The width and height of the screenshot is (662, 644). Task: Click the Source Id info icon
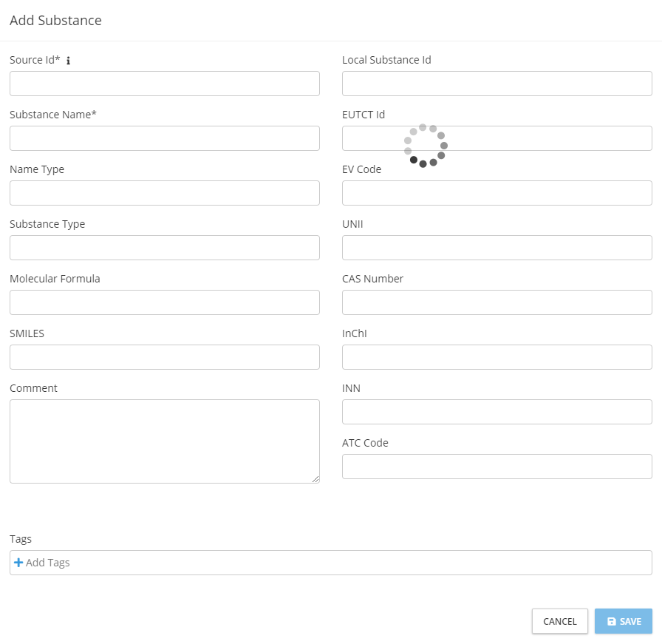pos(68,61)
